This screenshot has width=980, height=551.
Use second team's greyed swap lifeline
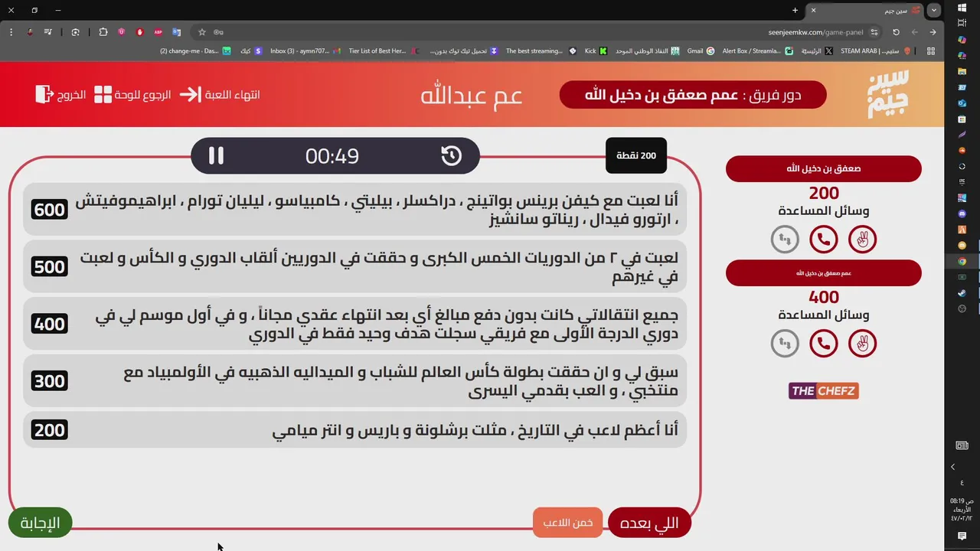[x=785, y=344]
